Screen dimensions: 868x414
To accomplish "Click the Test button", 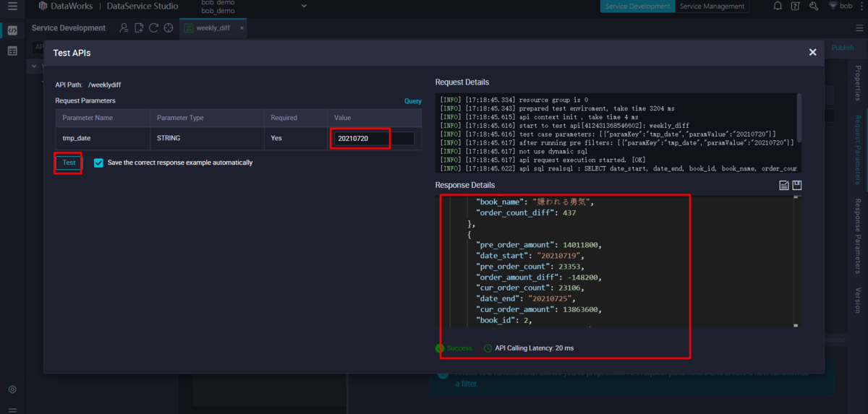I will point(69,163).
